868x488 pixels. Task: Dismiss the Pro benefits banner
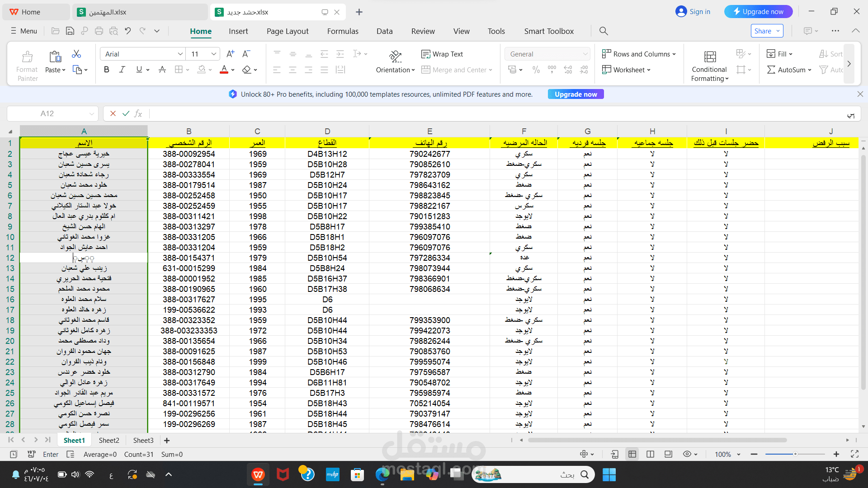coord(860,94)
